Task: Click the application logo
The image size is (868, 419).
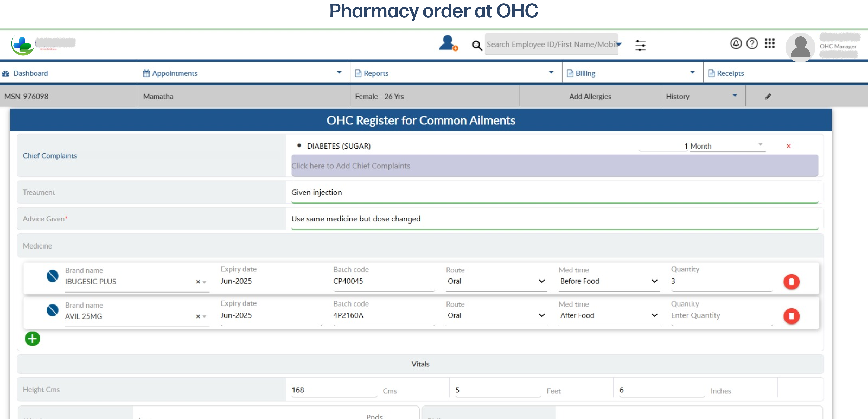Action: (23, 45)
